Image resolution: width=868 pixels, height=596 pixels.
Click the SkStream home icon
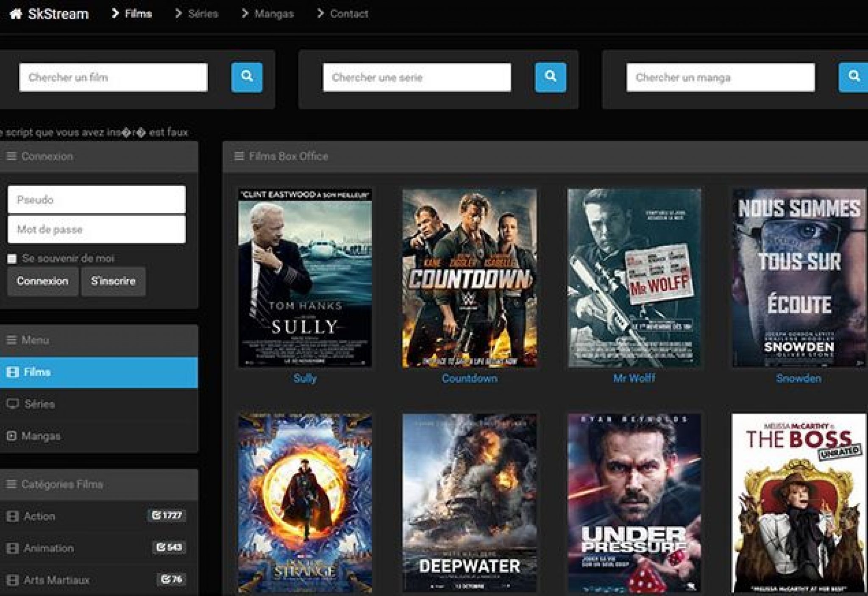(x=16, y=14)
